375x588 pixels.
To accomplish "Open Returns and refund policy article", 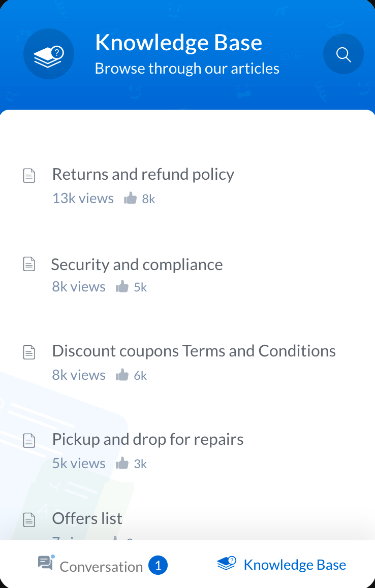I will click(x=143, y=174).
